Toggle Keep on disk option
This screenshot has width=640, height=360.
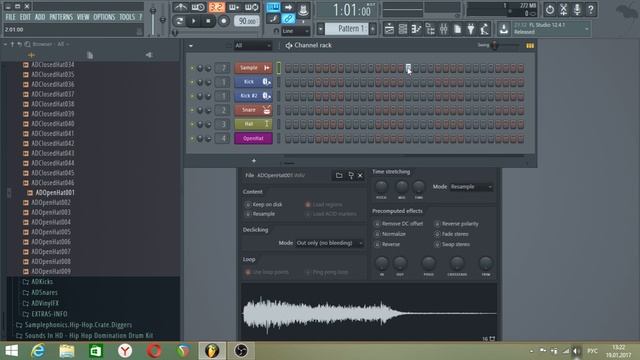point(248,204)
